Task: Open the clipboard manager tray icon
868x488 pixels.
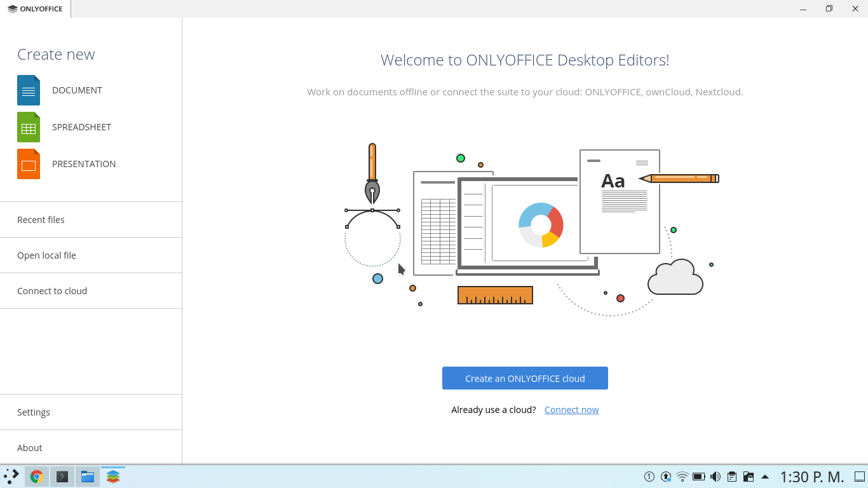Action: [731, 476]
